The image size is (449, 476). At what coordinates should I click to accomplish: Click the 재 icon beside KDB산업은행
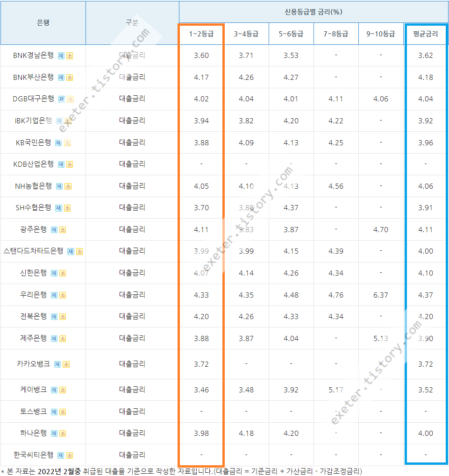click(x=61, y=164)
